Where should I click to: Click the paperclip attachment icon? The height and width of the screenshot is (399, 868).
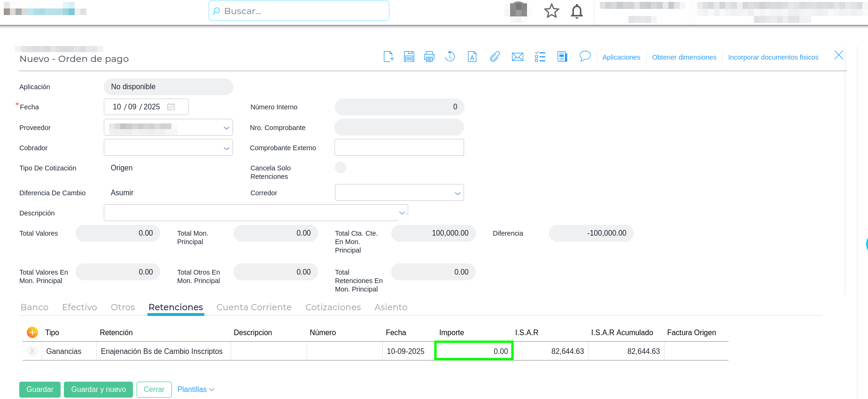495,57
